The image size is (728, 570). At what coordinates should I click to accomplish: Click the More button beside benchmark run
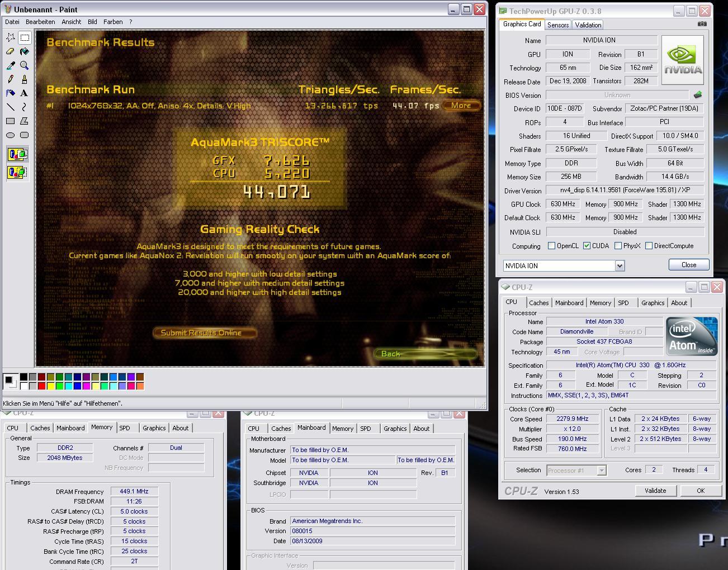(461, 105)
